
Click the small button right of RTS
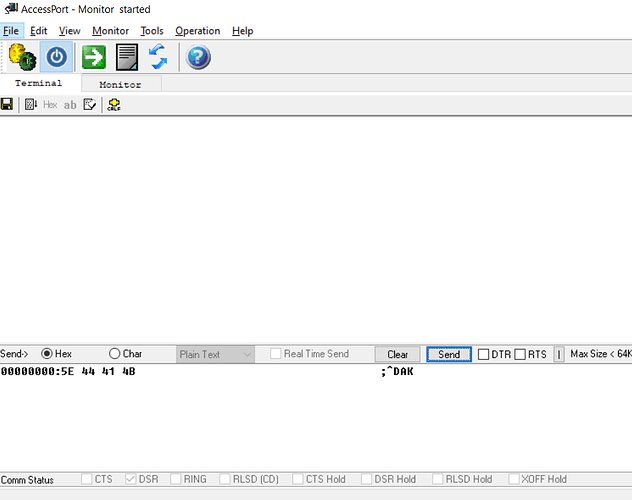click(559, 355)
